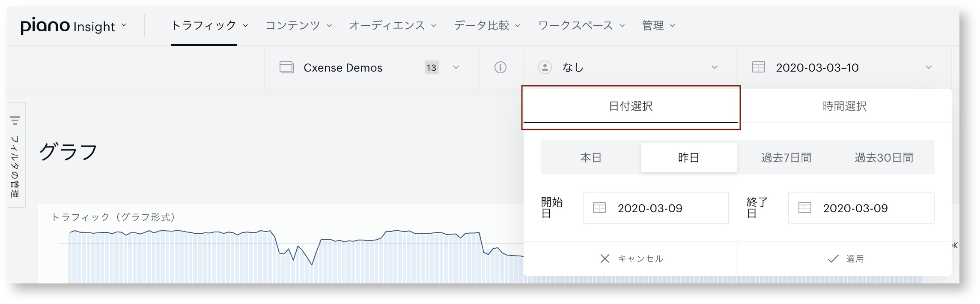980x304 pixels.
Task: Expand the なし user segment dropdown
Action: [630, 67]
